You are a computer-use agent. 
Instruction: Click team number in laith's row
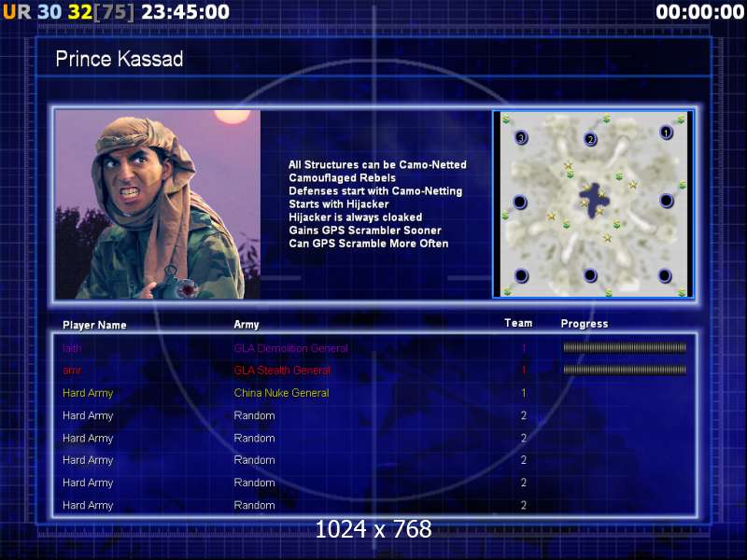524,348
